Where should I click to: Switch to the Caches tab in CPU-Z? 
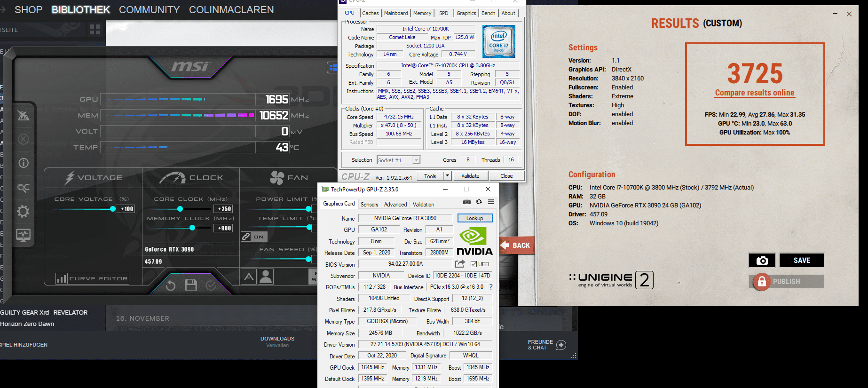click(x=370, y=13)
